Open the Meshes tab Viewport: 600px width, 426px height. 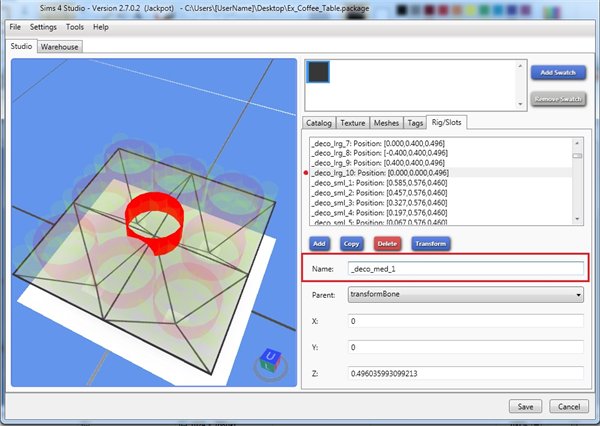(385, 123)
